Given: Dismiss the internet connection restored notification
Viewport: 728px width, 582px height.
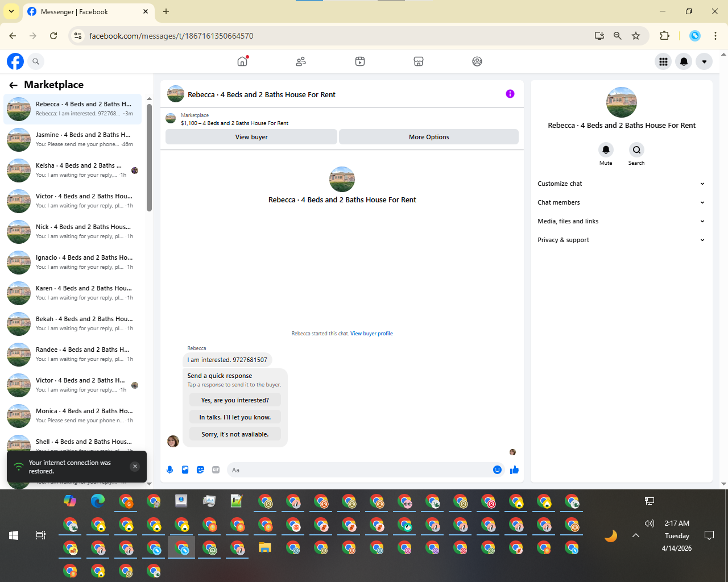Looking at the screenshot, I should [x=135, y=467].
